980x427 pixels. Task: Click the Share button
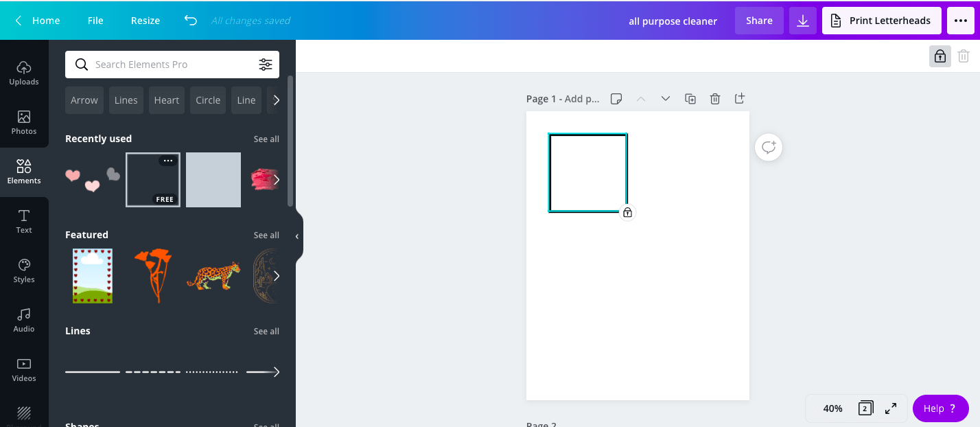(x=759, y=21)
